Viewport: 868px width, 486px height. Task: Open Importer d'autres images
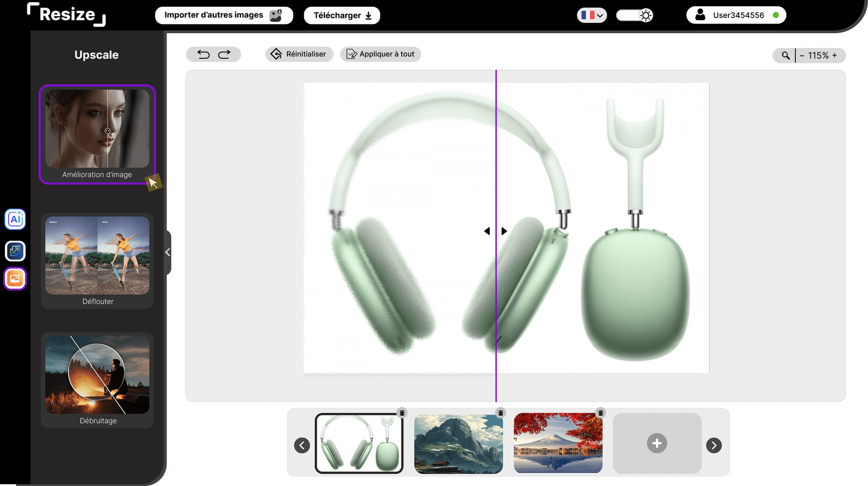(224, 15)
